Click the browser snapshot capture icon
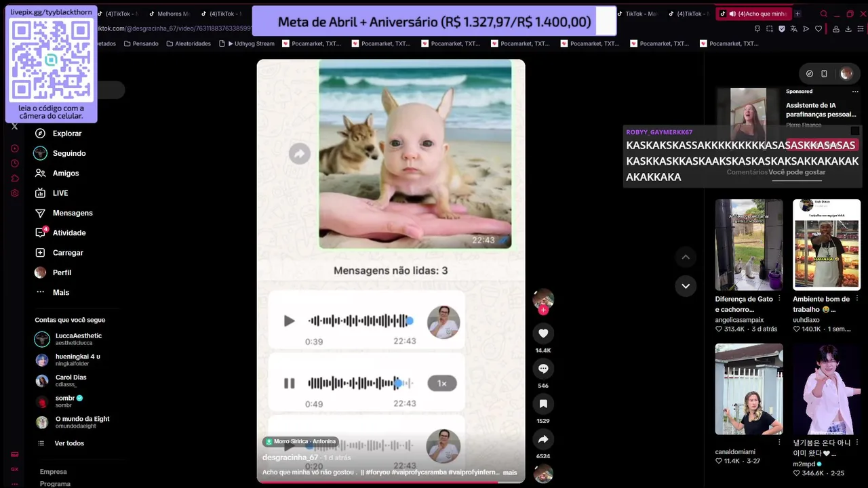 point(770,28)
